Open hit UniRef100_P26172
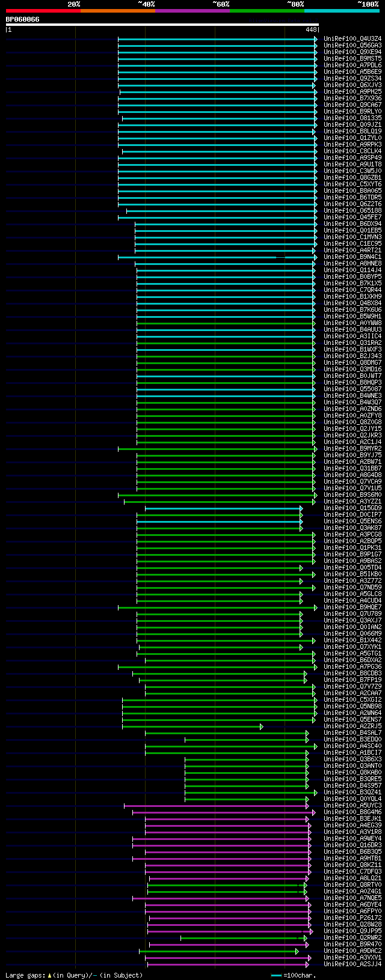The width and height of the screenshot is (385, 980). [x=353, y=918]
